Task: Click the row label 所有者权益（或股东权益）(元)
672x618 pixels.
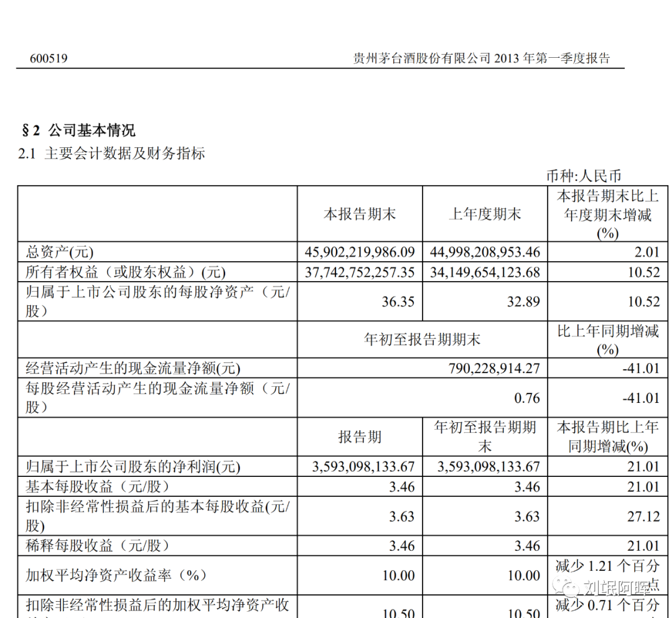Action: click(x=126, y=272)
